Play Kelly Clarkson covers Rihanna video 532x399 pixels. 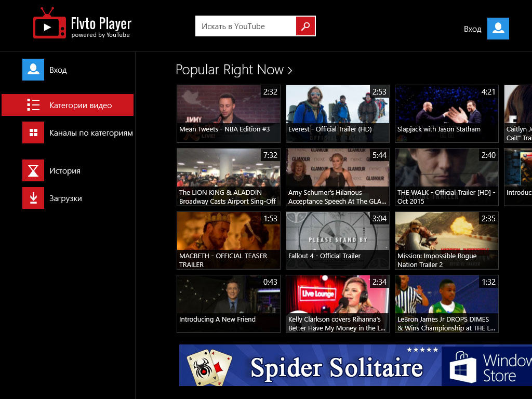pyautogui.click(x=338, y=304)
